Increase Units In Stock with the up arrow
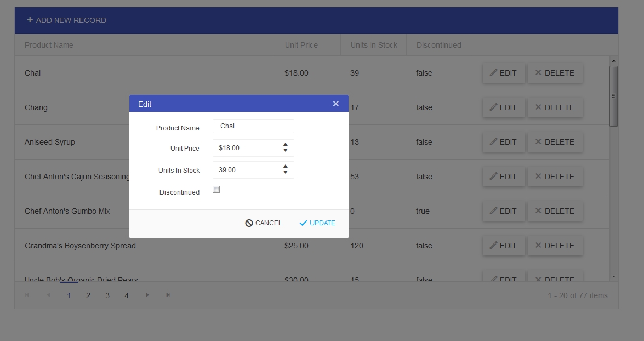This screenshot has width=644, height=341. click(286, 167)
